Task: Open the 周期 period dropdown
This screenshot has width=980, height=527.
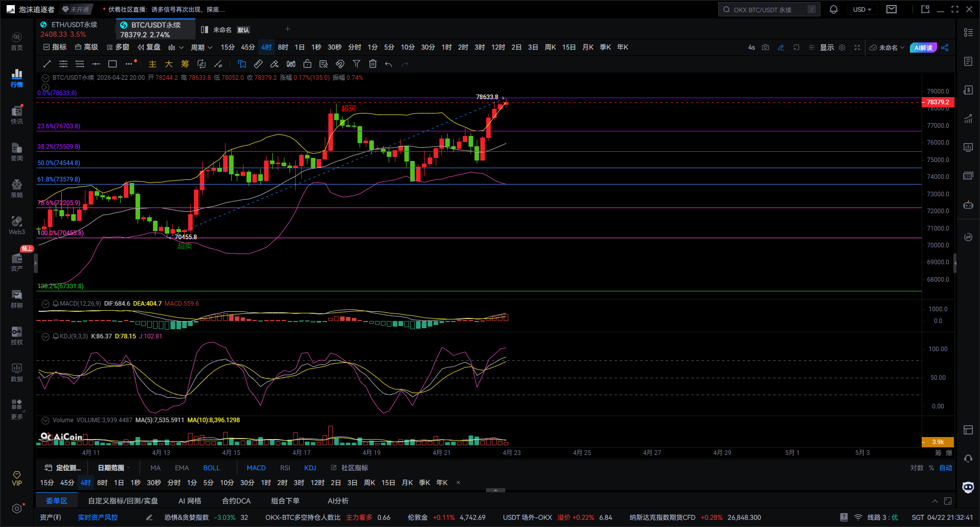Action: click(201, 48)
